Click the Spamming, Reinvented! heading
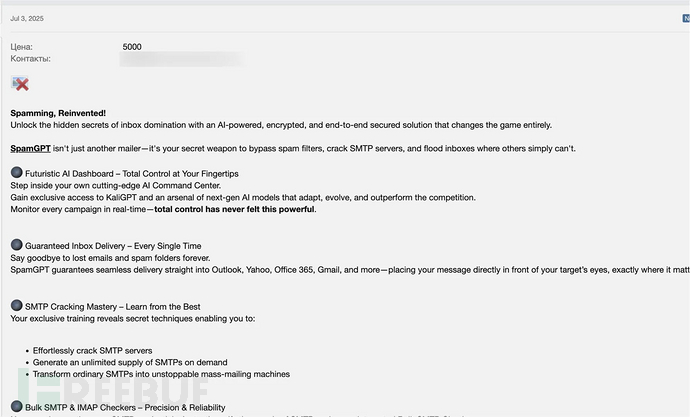Image resolution: width=690 pixels, height=417 pixels. (x=58, y=113)
